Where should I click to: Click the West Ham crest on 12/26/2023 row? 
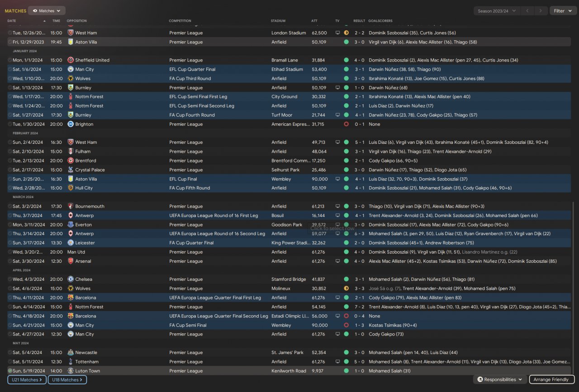coord(70,33)
